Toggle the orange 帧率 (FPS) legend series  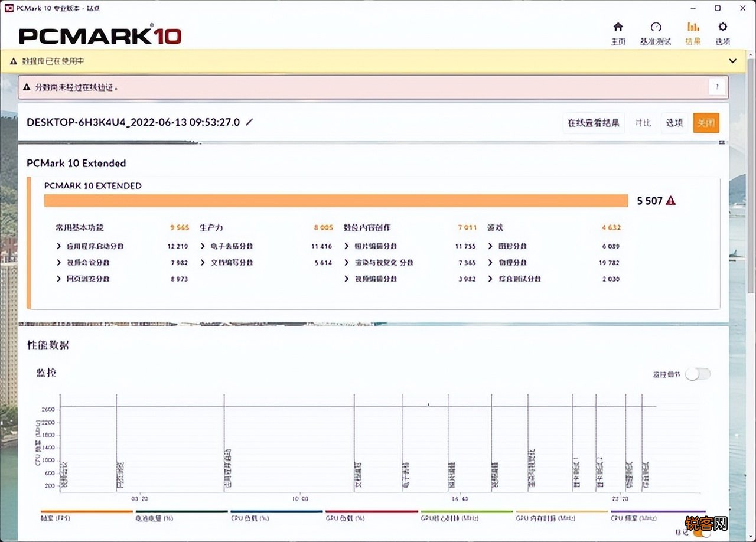(86, 516)
